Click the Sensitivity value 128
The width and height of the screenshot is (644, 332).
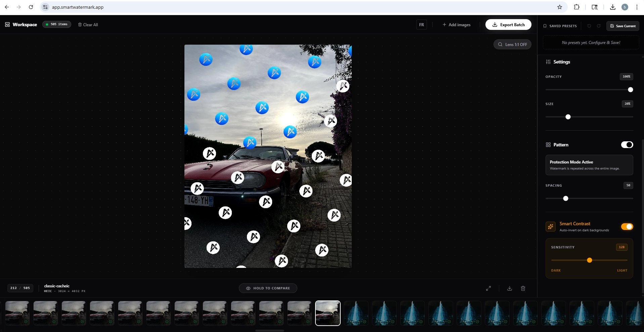[622, 247]
